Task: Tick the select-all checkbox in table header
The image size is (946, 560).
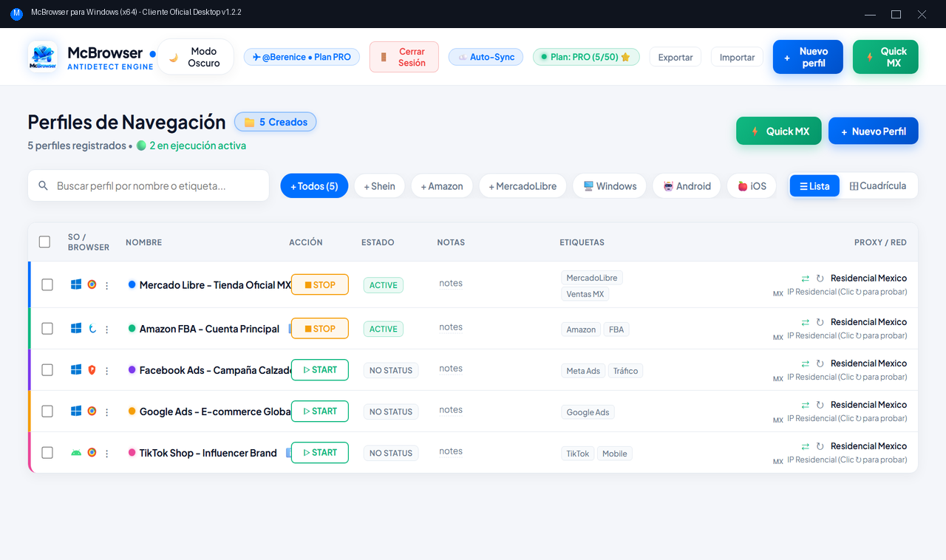Action: [x=44, y=242]
